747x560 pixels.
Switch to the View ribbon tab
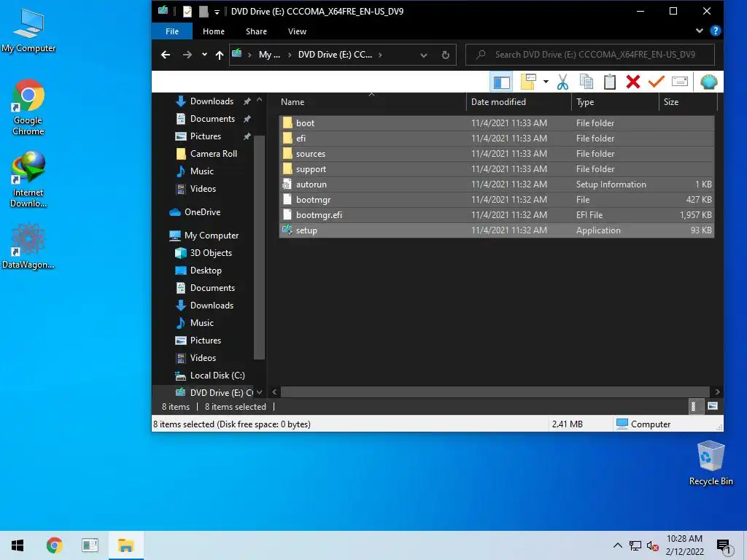click(x=297, y=31)
